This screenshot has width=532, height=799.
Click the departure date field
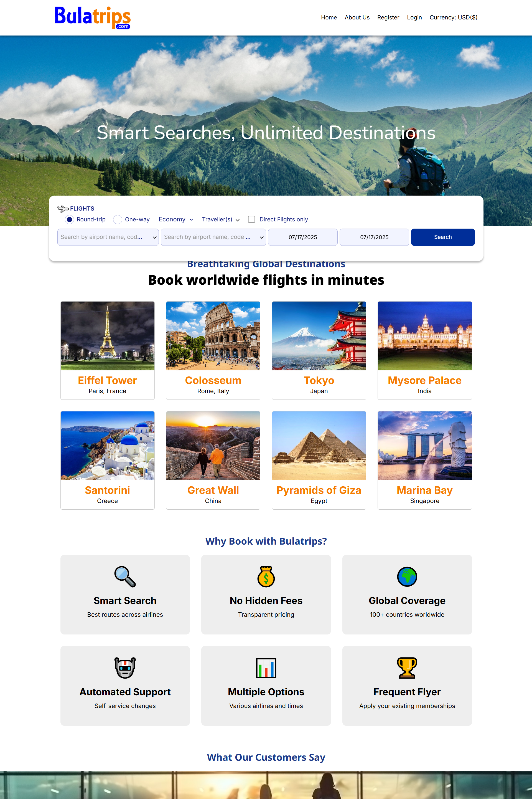click(x=303, y=237)
